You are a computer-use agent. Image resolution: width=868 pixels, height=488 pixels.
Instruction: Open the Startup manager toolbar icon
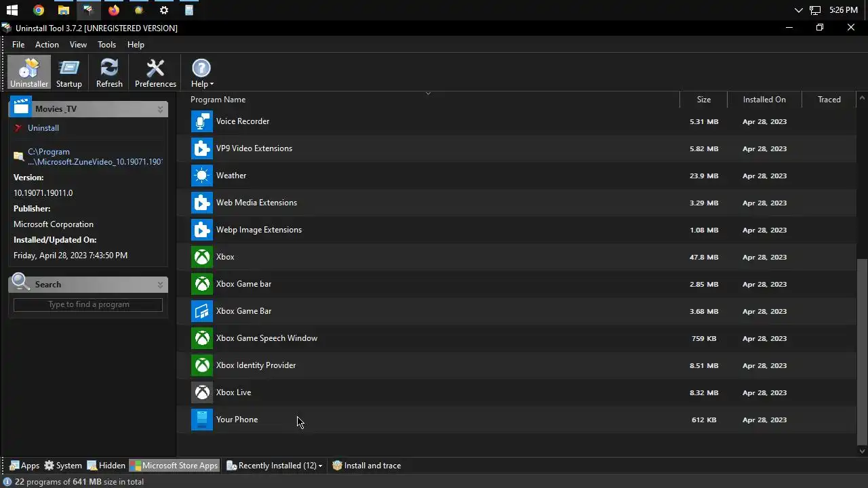click(x=68, y=73)
